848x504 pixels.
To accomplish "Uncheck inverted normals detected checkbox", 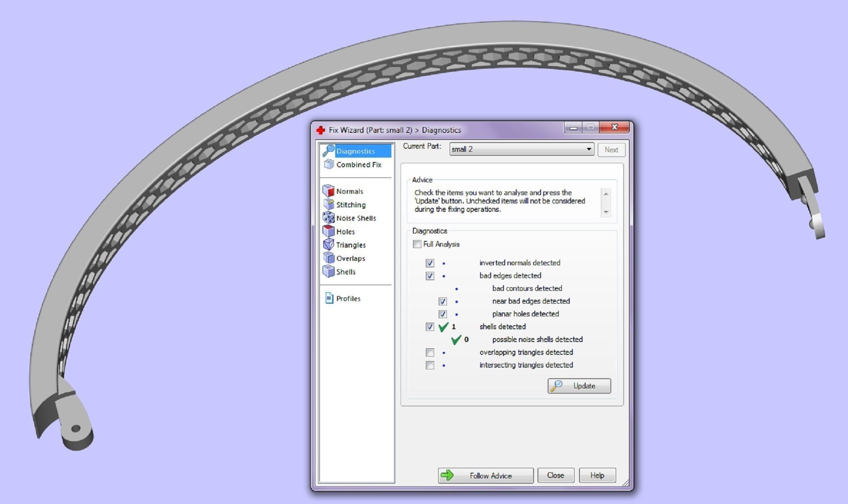I will (x=430, y=263).
